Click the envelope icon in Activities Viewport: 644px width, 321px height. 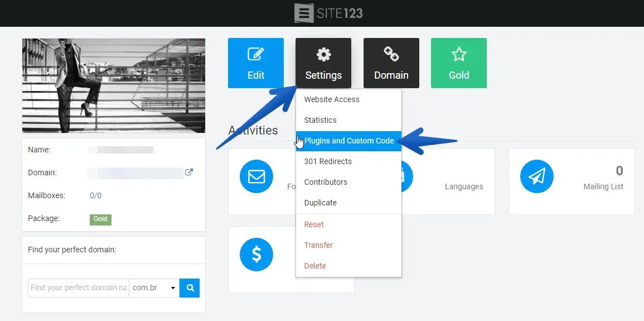click(256, 176)
